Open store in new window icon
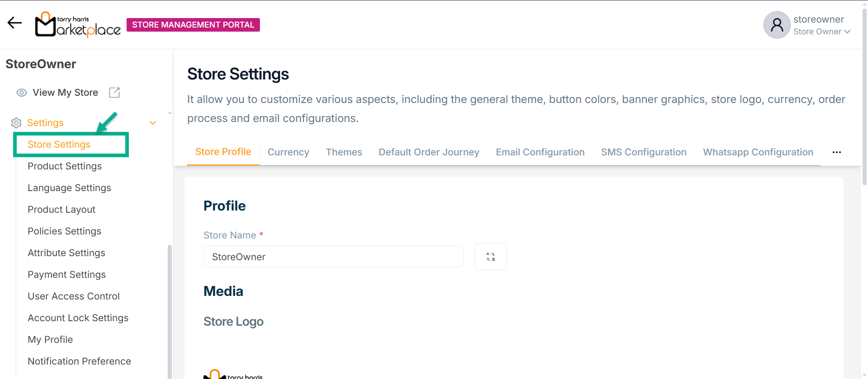This screenshot has width=868, height=379. pos(114,93)
